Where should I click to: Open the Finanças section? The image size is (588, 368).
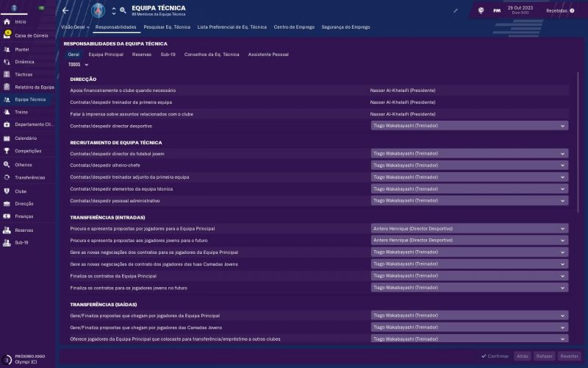(7, 216)
